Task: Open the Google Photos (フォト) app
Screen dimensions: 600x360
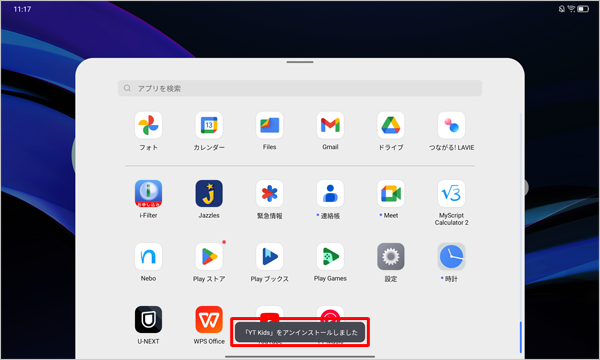Action: pos(148,125)
